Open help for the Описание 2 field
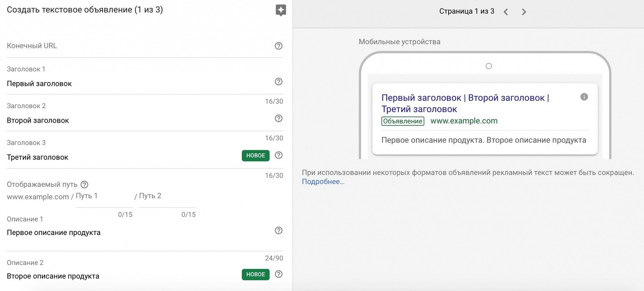The image size is (644, 291). point(278,274)
